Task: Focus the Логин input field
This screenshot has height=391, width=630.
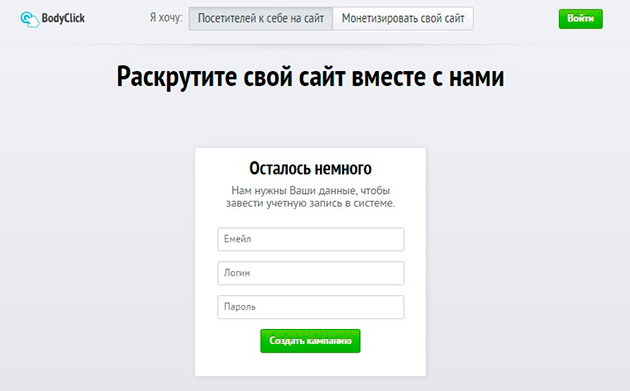Action: (x=311, y=273)
